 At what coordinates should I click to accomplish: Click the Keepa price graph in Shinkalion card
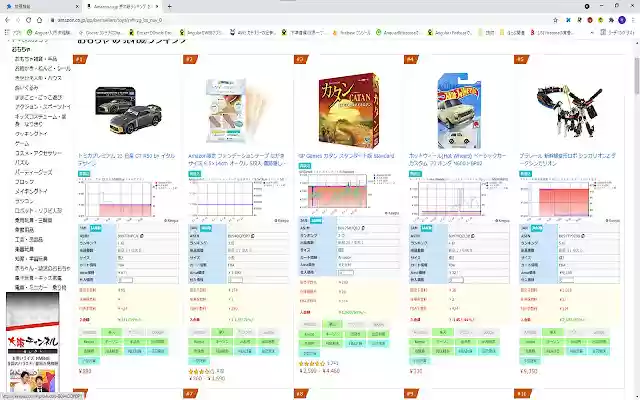pos(569,200)
